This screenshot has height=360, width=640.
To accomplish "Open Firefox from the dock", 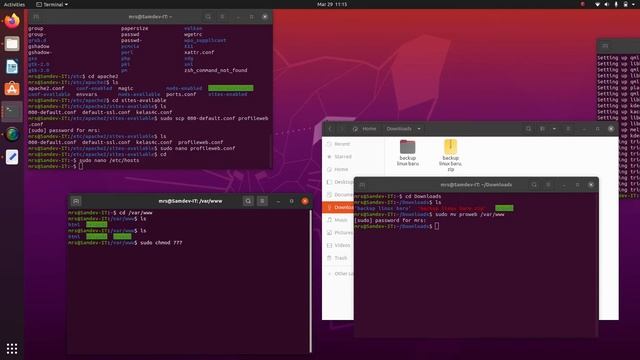I will [x=12, y=21].
